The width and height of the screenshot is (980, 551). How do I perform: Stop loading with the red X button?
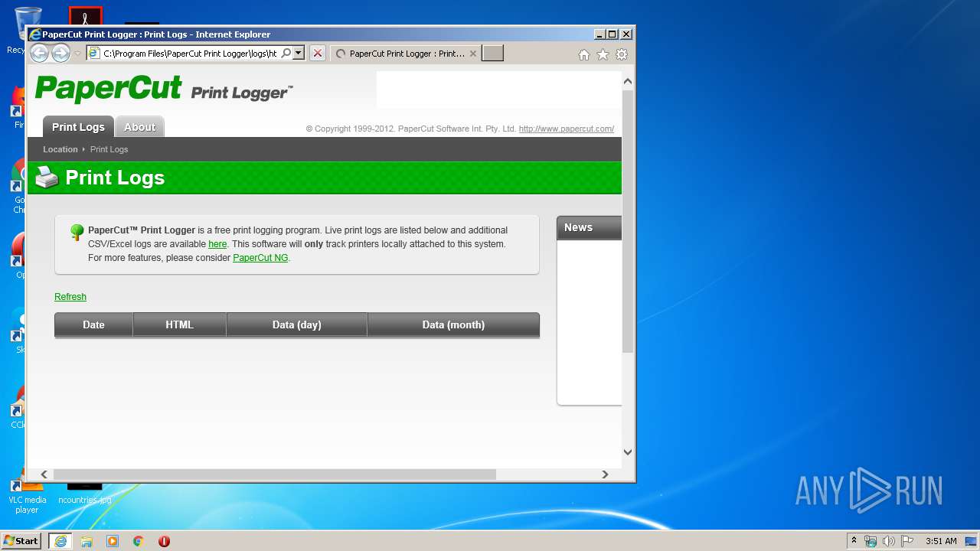coord(318,53)
